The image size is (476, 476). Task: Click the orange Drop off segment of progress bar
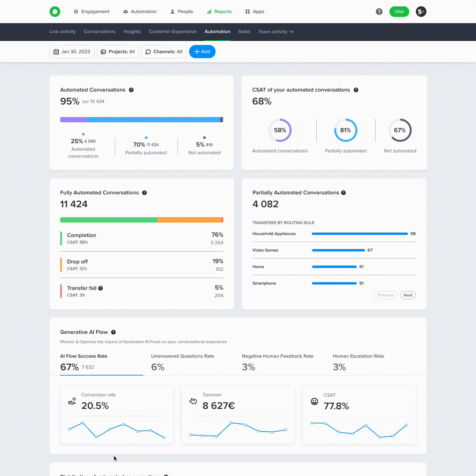[189, 220]
